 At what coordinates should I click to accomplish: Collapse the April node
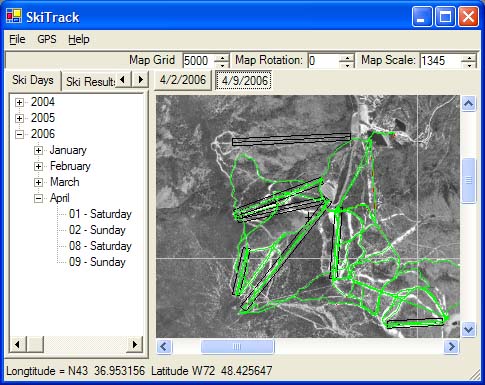(x=38, y=198)
